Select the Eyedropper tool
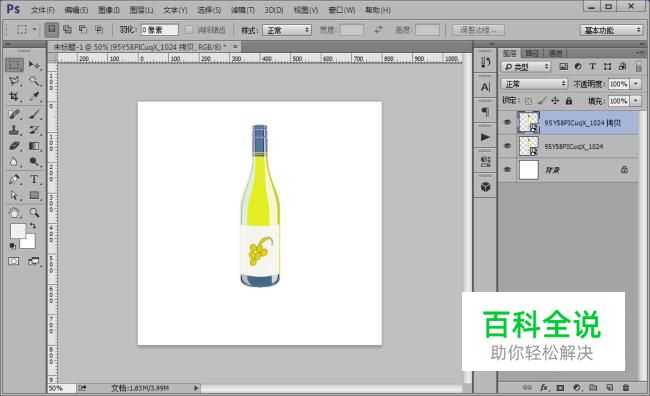 click(x=34, y=97)
